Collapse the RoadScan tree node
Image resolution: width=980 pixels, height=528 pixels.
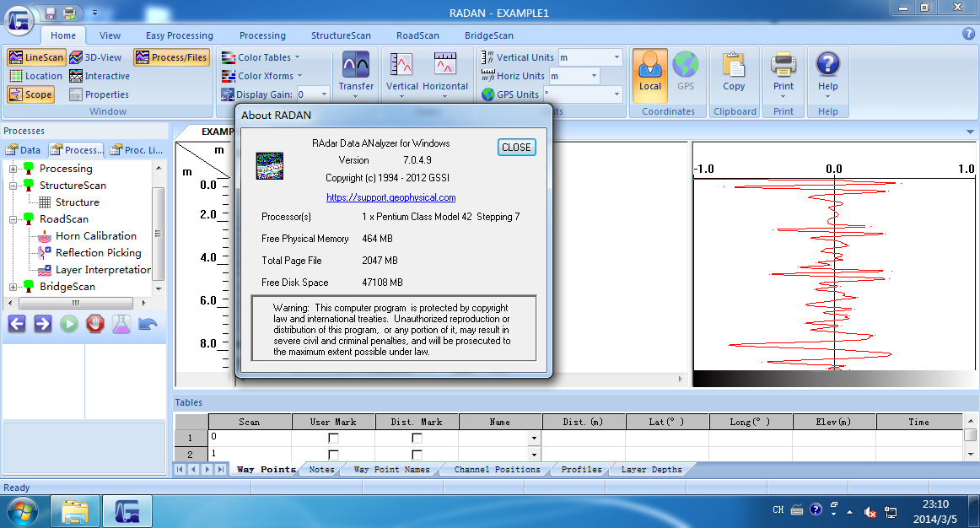click(13, 219)
